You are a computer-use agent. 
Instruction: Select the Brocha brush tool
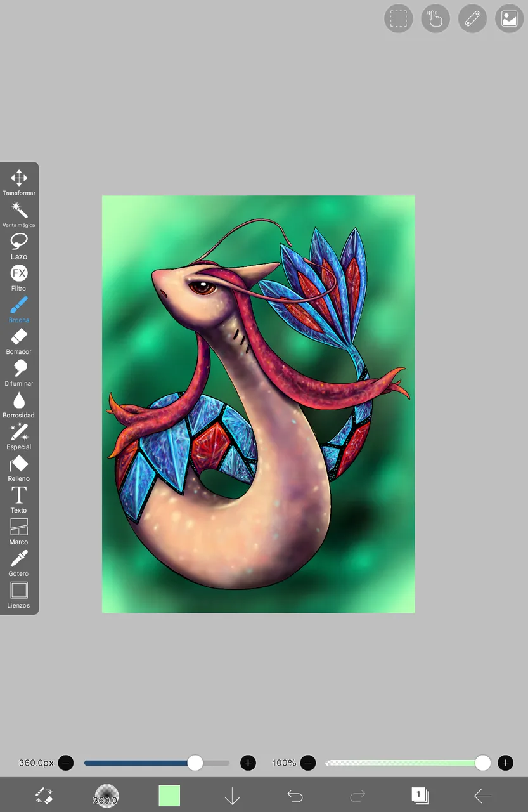[19, 310]
